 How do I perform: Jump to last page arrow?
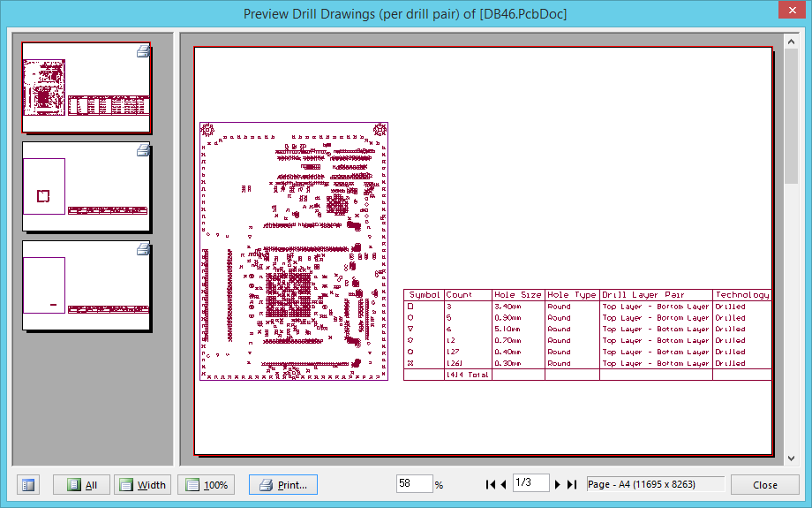[571, 484]
